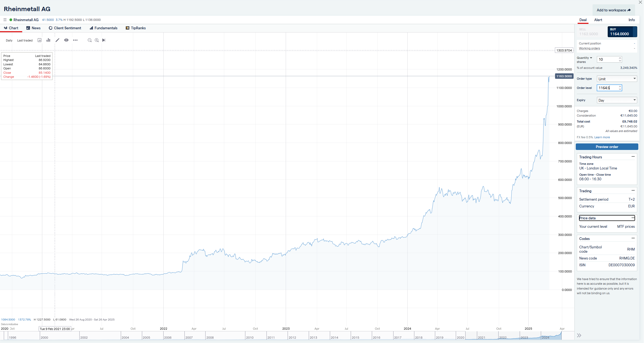Increase order level with up arrow

620,86
